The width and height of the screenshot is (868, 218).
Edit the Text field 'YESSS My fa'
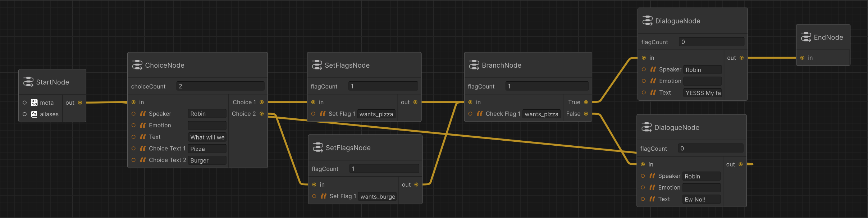pos(703,93)
